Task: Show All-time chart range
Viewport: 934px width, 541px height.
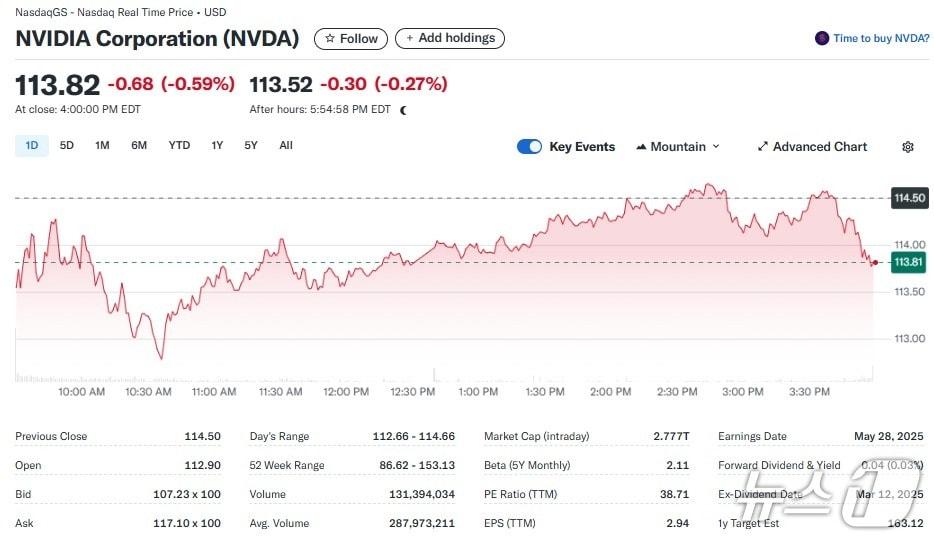Action: [286, 146]
